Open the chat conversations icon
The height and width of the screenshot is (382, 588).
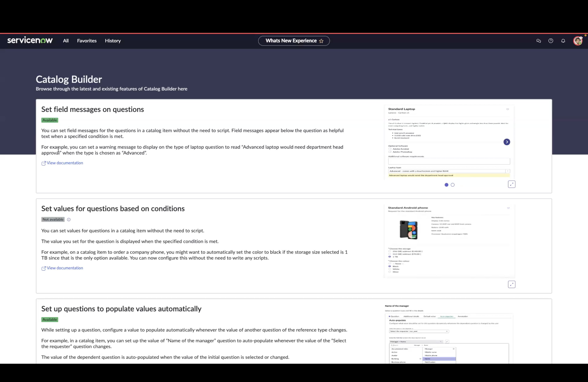(x=539, y=41)
